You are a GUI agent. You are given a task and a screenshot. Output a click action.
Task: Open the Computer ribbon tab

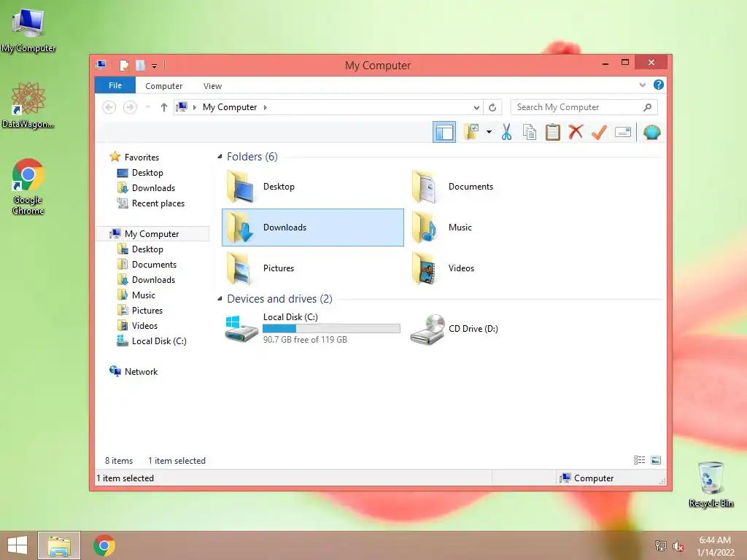[164, 86]
